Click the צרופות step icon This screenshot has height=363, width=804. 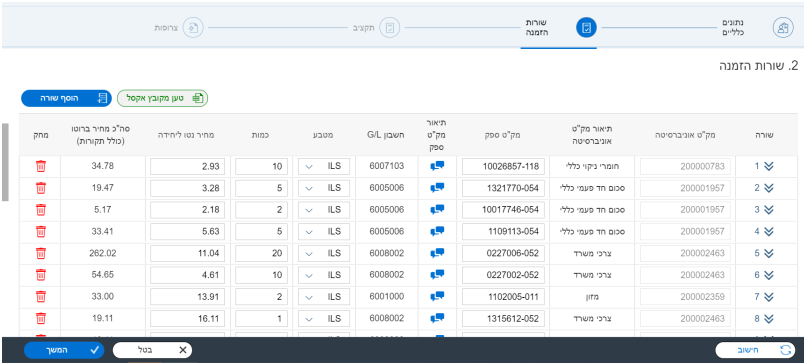tap(193, 28)
